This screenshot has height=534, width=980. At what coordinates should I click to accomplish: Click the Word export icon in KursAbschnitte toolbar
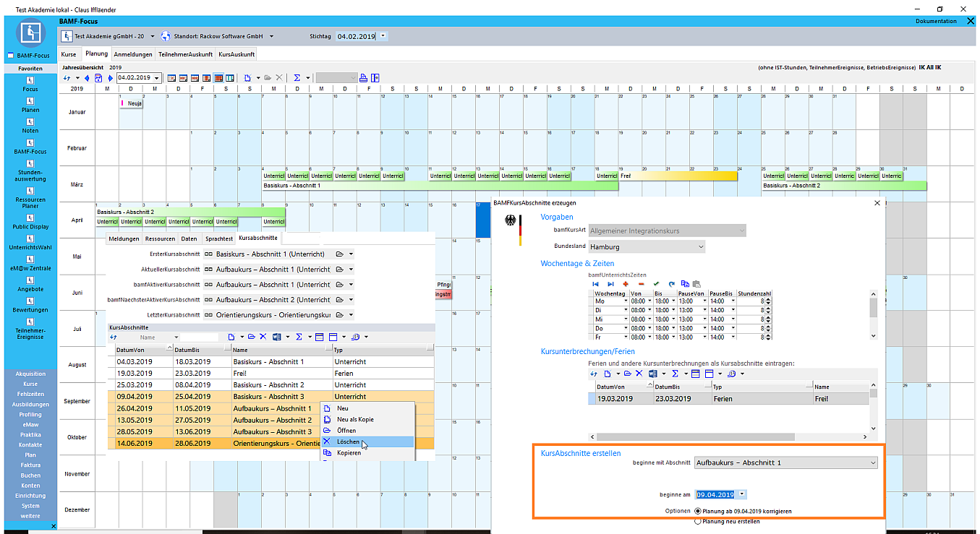[277, 337]
